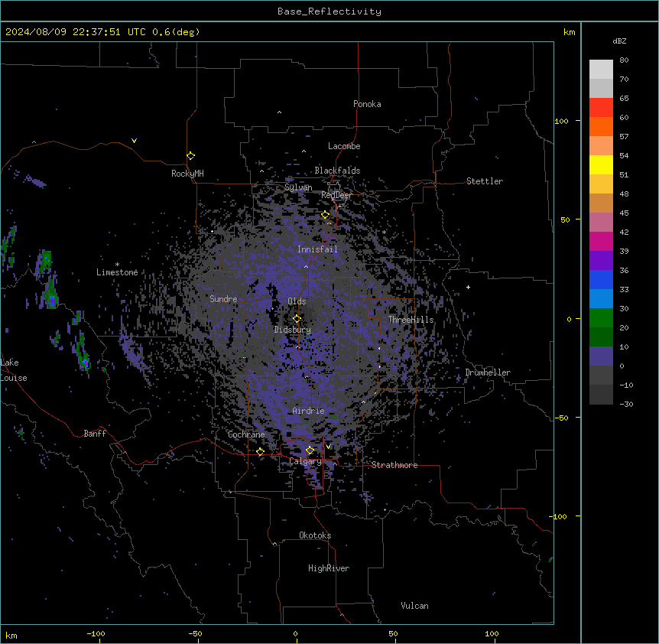Select the 80 dBZ white legend swatch
Image resolution: width=659 pixels, height=644 pixels.
pyautogui.click(x=601, y=70)
